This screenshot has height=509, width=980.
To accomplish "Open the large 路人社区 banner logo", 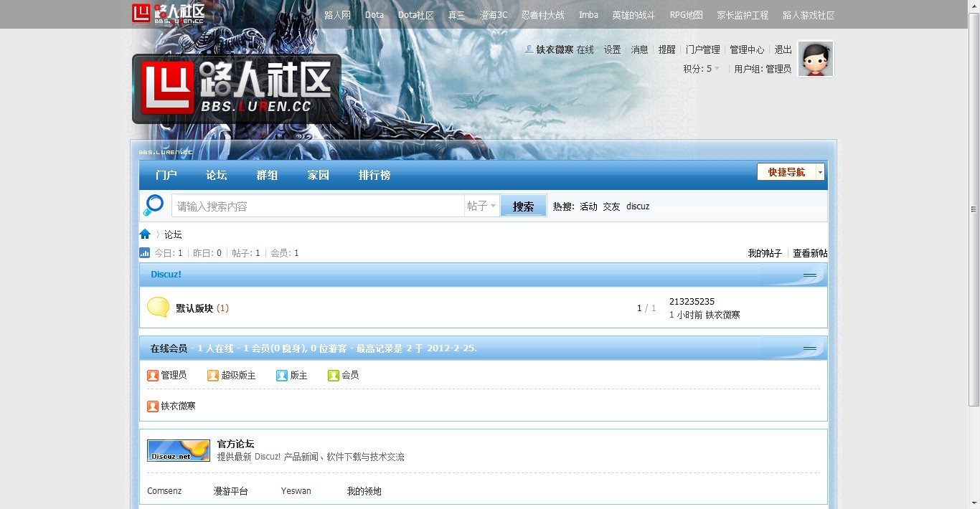I will (237, 88).
